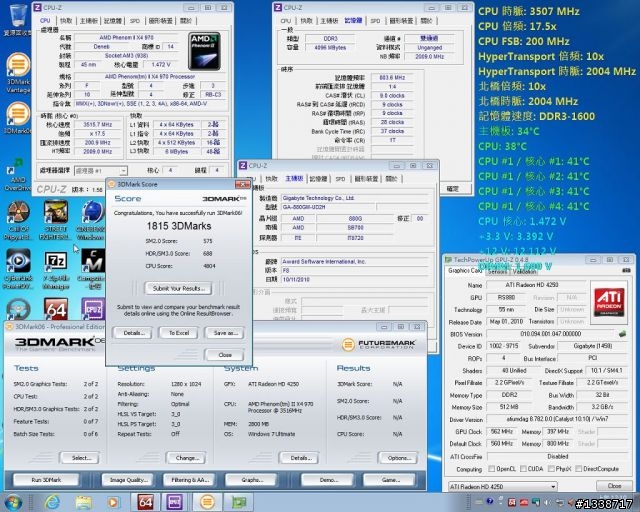Launch the 3DMark06 desktop shortcut
This screenshot has height=512, width=640.
[17, 118]
